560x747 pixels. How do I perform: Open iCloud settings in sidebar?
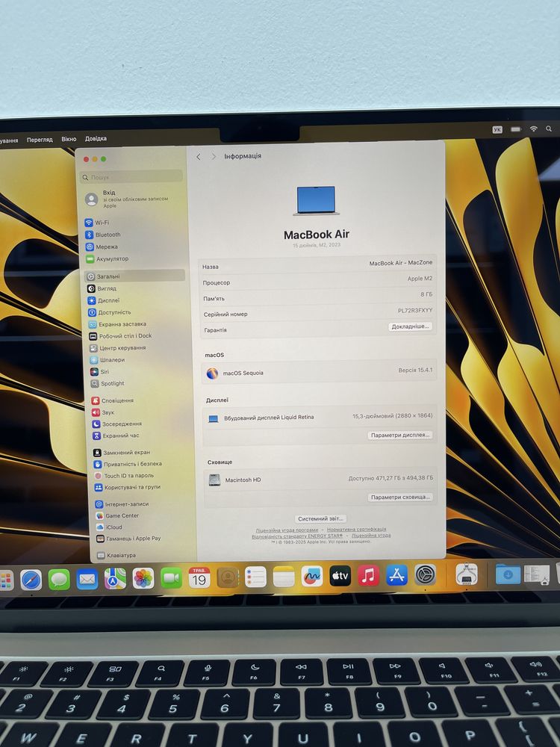tap(110, 527)
